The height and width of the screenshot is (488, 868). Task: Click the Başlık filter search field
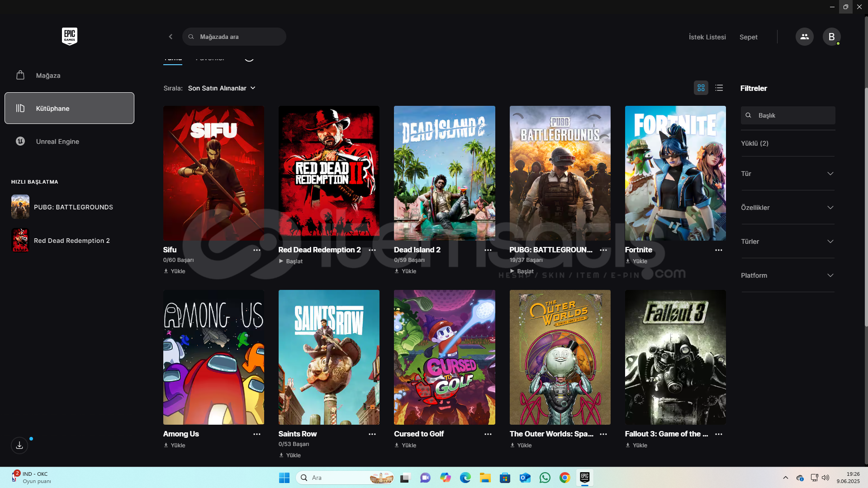pyautogui.click(x=788, y=115)
